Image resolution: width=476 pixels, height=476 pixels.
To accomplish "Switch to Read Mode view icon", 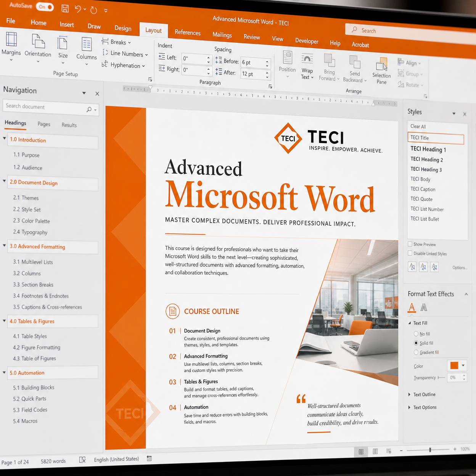I will [361, 452].
